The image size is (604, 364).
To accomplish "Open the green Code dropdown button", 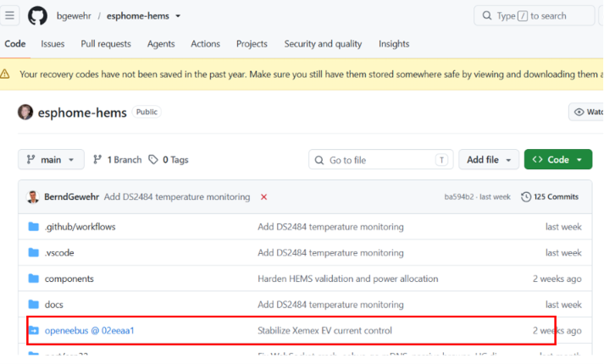I will point(558,159).
